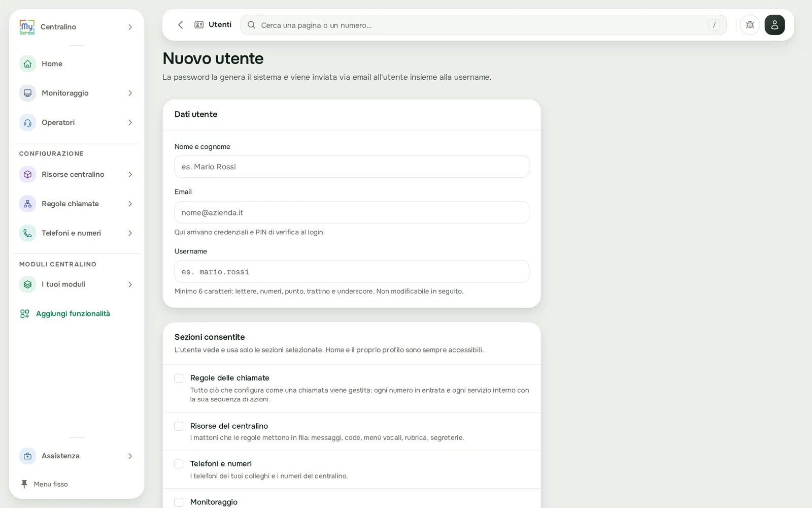Expand the Operatori sidebar chevron
812x508 pixels.
click(130, 122)
